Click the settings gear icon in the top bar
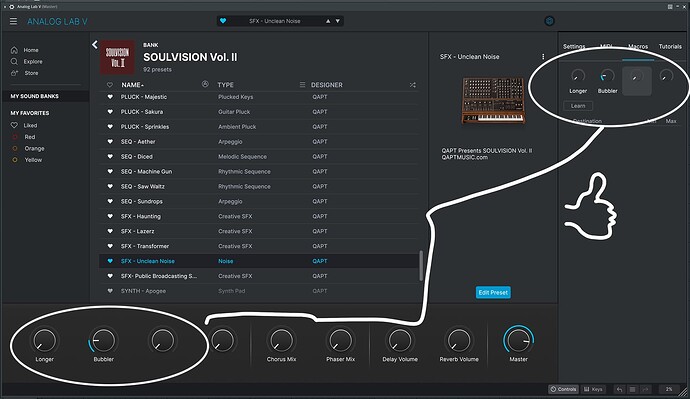 click(x=549, y=21)
